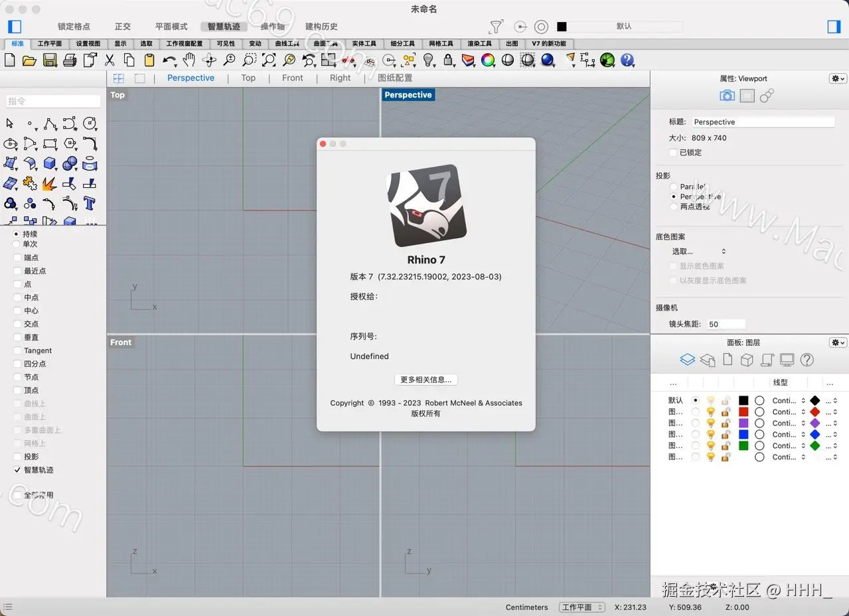
Task: Open the gear menu in Layers panel
Action: click(x=838, y=343)
